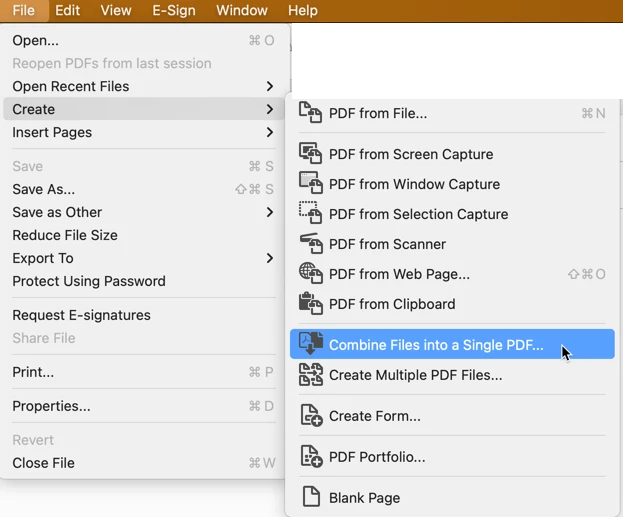Viewport: 626px width, 517px height.
Task: Click the PDF from Clipboard icon
Action: pos(310,303)
